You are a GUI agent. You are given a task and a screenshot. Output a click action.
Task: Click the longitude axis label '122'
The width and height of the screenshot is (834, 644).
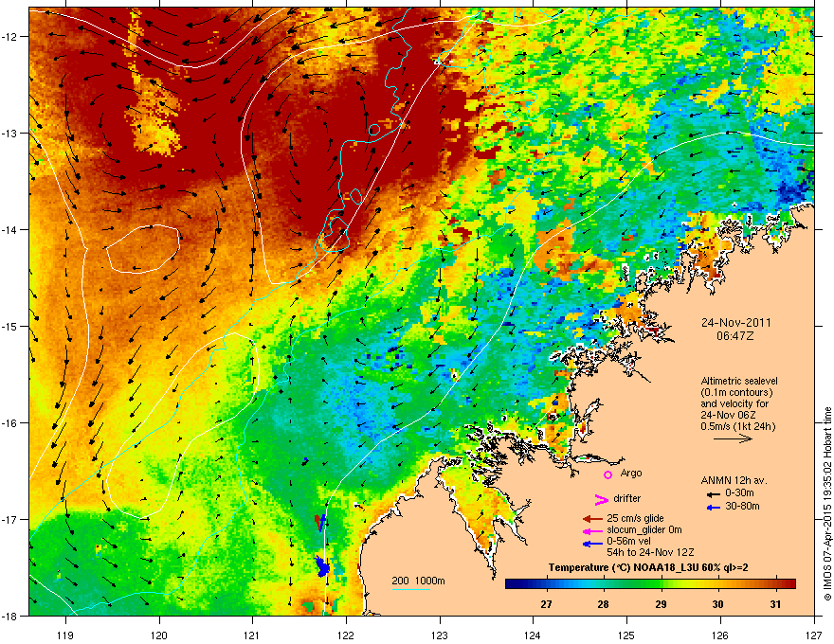(x=346, y=635)
